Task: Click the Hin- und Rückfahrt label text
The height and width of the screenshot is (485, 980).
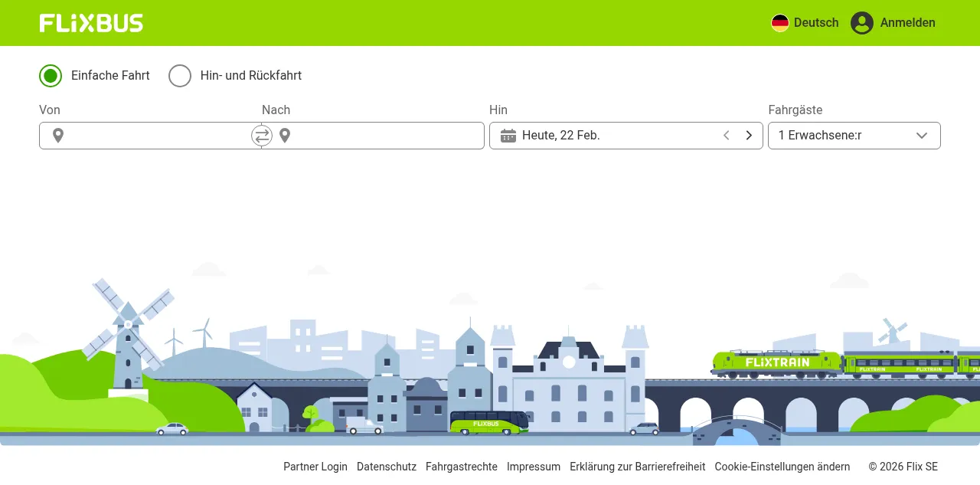Action: point(251,76)
